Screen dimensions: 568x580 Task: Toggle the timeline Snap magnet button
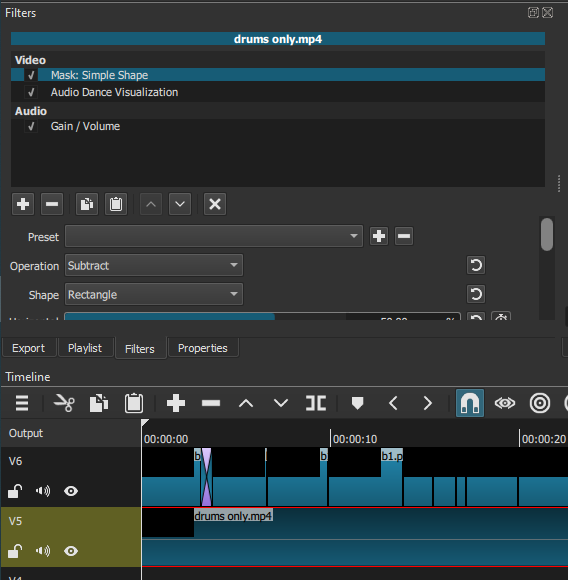pyautogui.click(x=470, y=403)
